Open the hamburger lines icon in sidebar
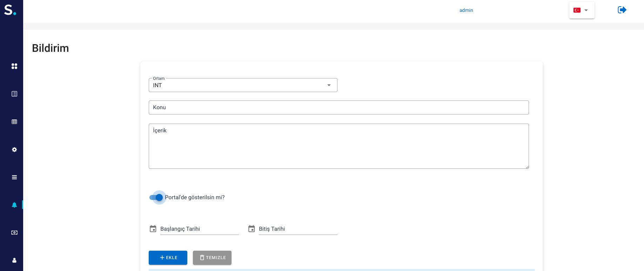 (x=14, y=177)
